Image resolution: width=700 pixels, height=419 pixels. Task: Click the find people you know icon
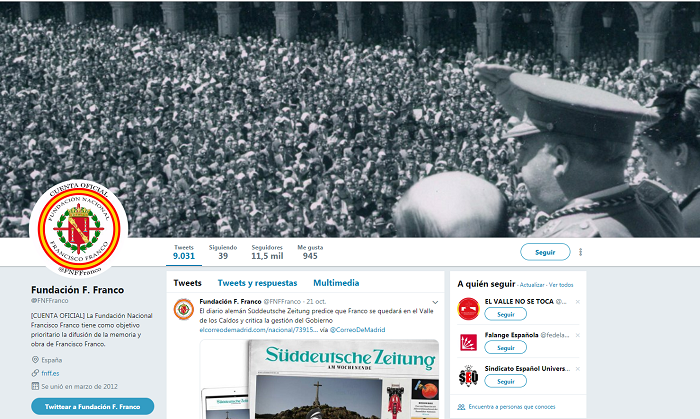pos(461,407)
